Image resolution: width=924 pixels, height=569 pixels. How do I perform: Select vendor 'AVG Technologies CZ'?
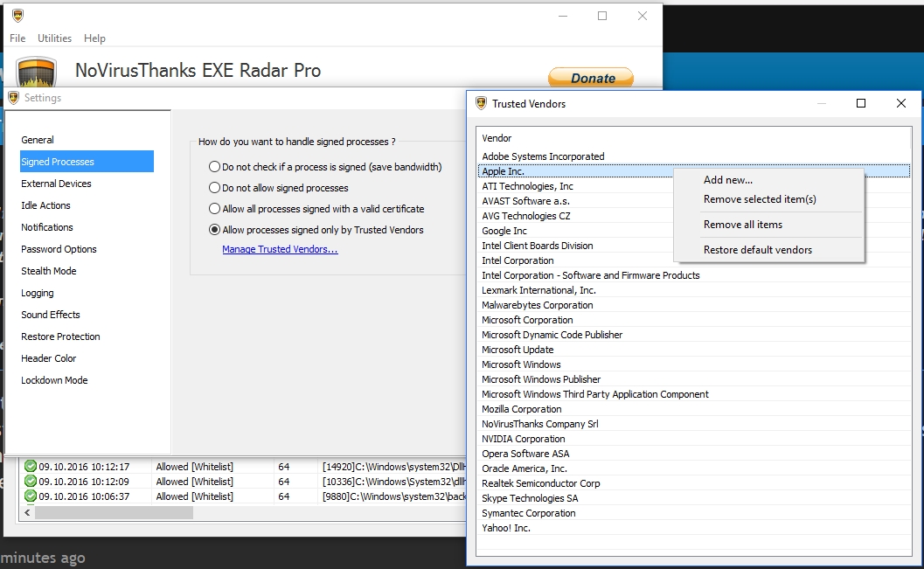526,216
